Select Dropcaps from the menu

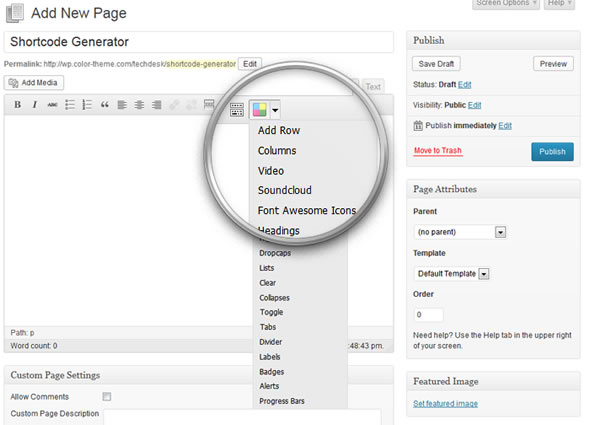point(275,253)
